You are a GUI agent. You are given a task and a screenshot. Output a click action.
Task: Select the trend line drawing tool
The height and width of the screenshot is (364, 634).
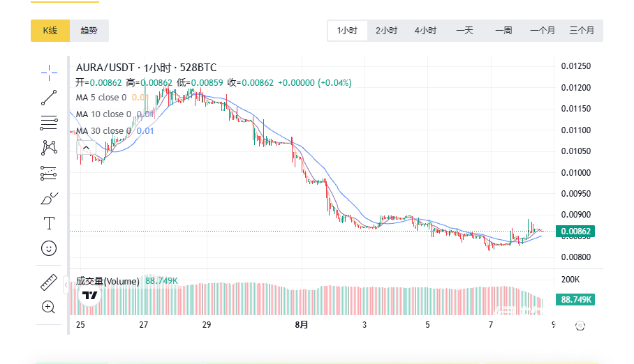coord(49,98)
